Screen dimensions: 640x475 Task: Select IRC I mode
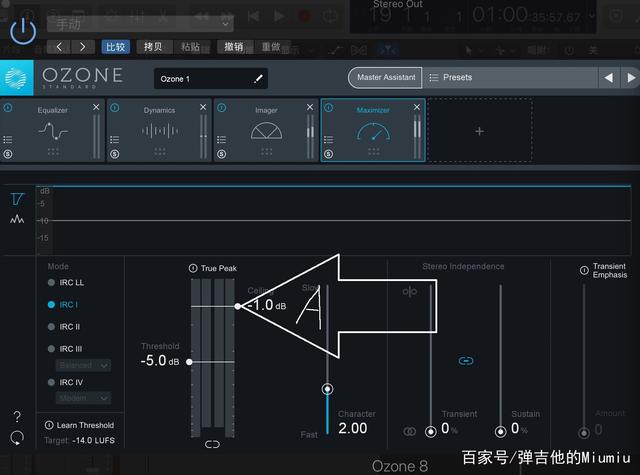63,304
